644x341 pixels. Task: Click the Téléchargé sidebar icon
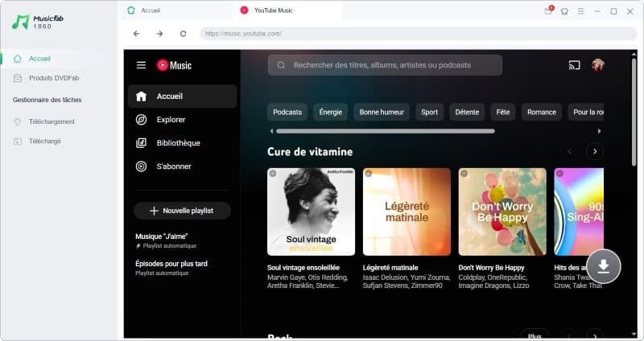17,142
